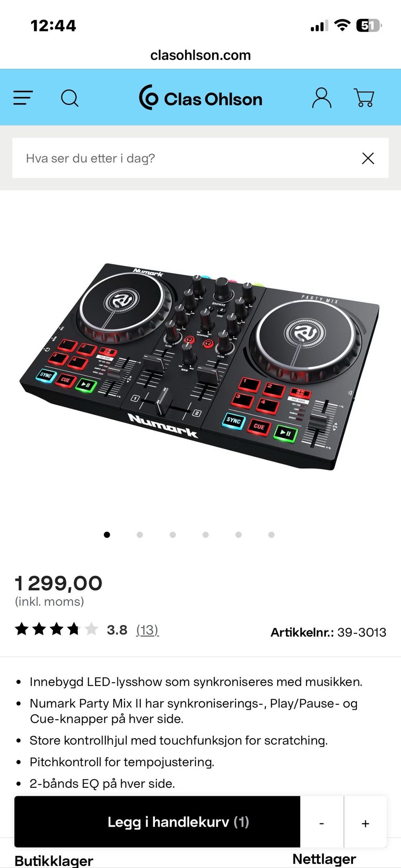
Task: Open the user account icon
Action: coord(322,98)
